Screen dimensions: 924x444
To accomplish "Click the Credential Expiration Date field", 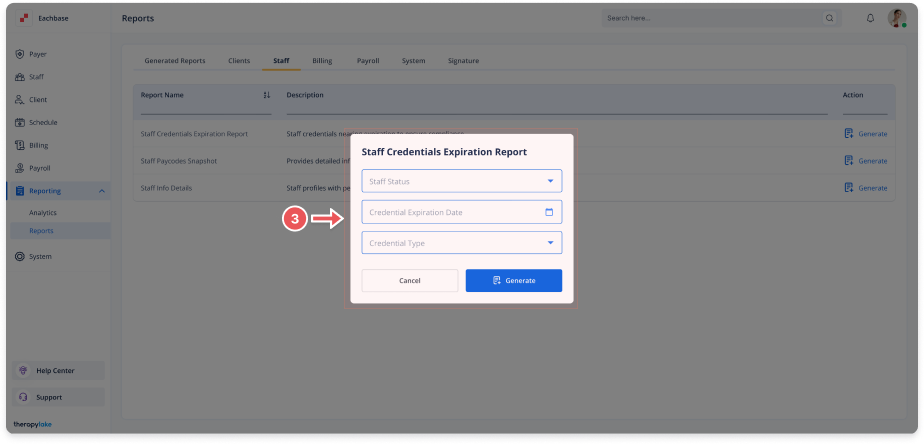I will tap(450, 212).
